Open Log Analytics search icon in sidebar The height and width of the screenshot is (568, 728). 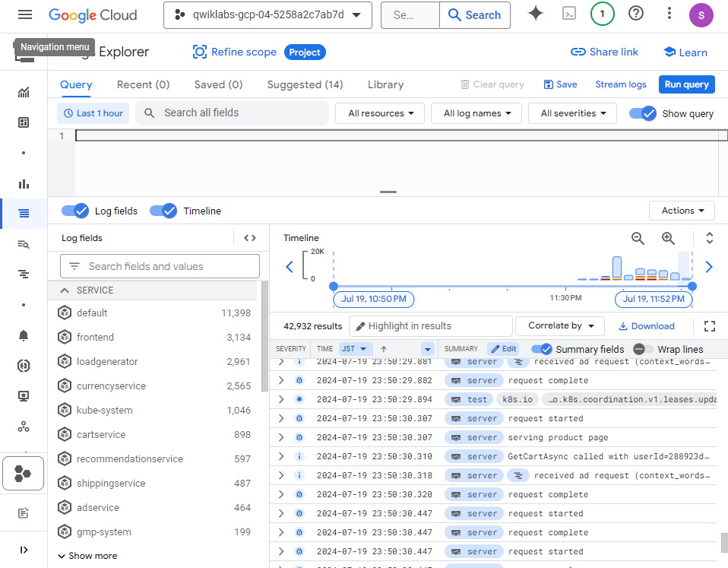click(24, 244)
